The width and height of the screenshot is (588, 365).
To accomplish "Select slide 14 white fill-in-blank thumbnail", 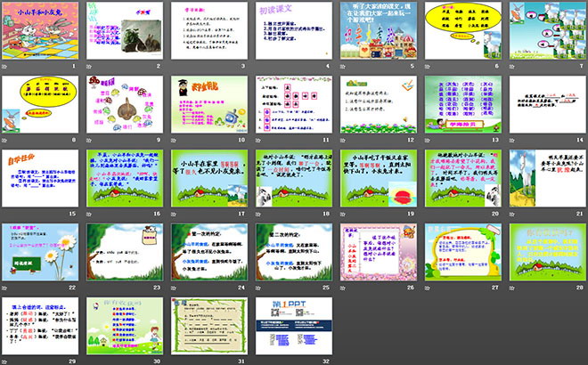I will (548, 104).
